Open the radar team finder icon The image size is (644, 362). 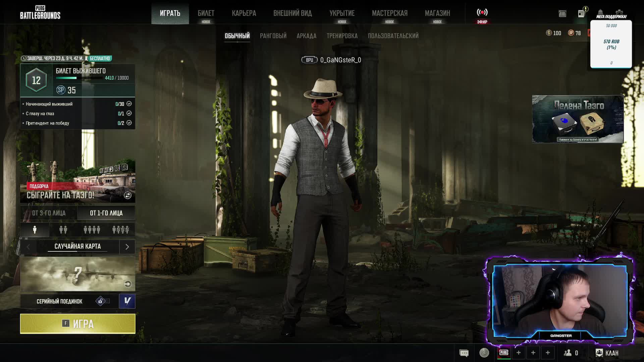pyautogui.click(x=484, y=353)
